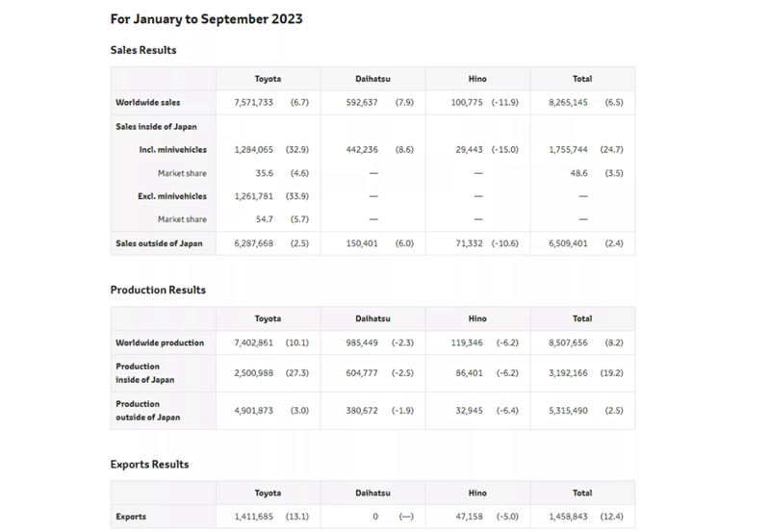Click Toyota header in Exports Results table
This screenshot has width=770, height=532.
(x=268, y=494)
